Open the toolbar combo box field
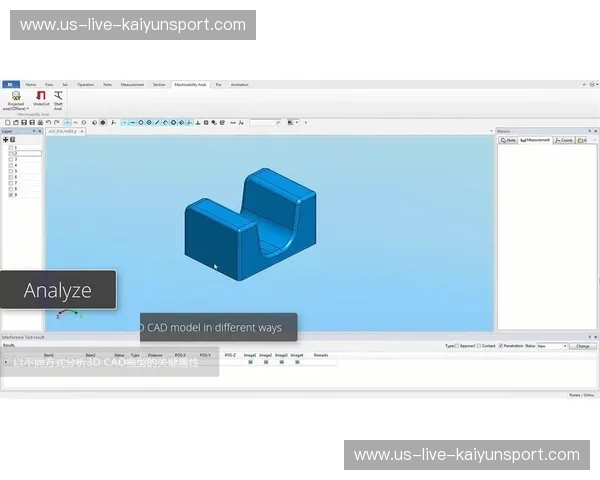 [265, 122]
